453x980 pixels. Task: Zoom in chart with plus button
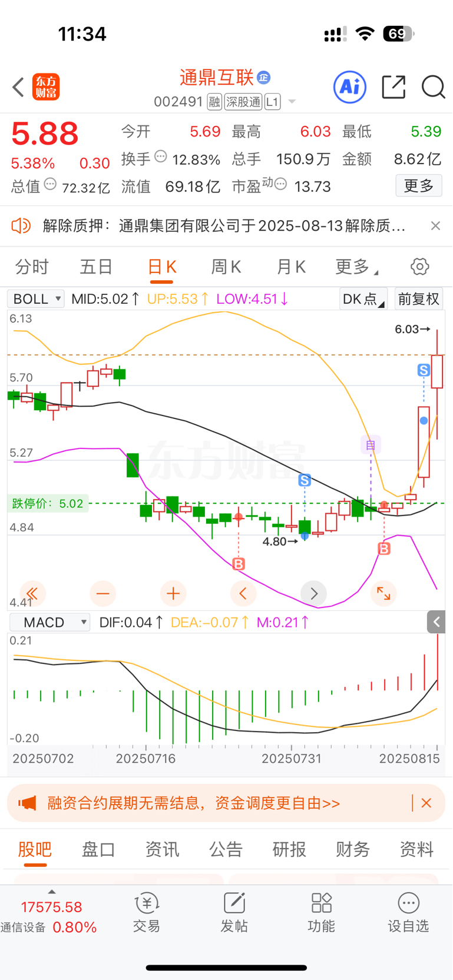[x=173, y=593]
